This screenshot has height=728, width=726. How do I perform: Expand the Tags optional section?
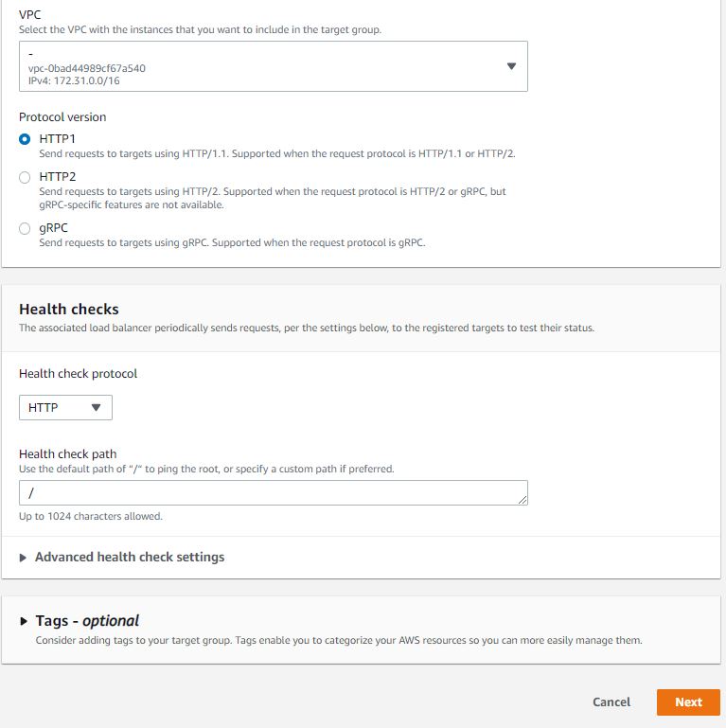pyautogui.click(x=87, y=621)
